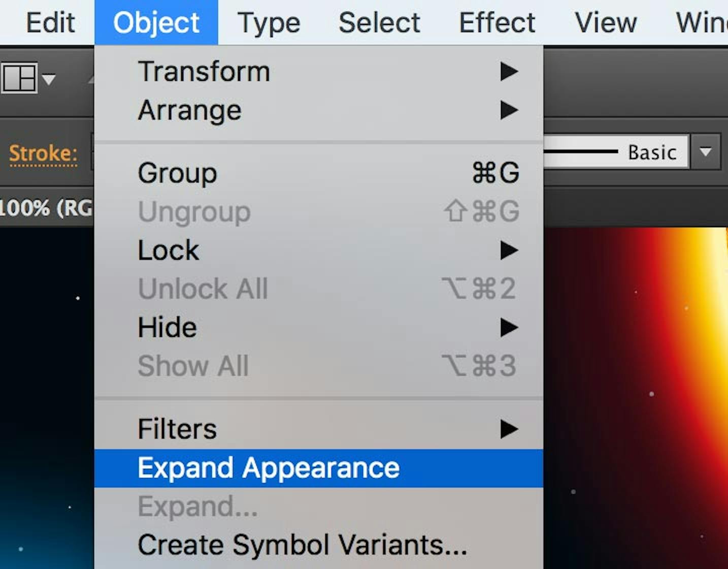Click the Object menu to close it

[156, 22]
